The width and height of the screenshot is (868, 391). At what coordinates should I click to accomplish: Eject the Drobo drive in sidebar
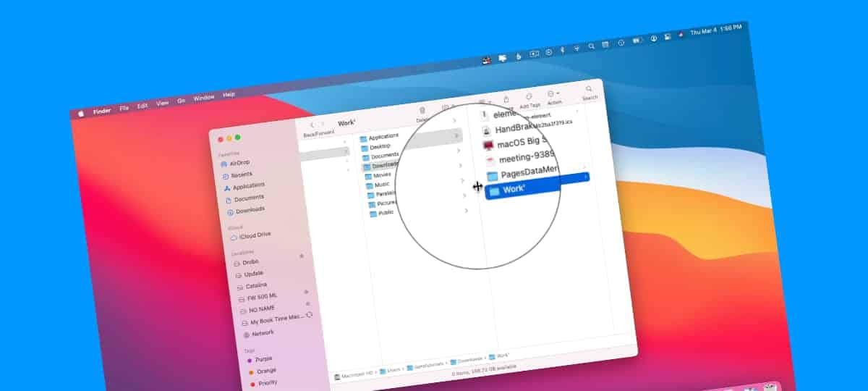click(302, 256)
